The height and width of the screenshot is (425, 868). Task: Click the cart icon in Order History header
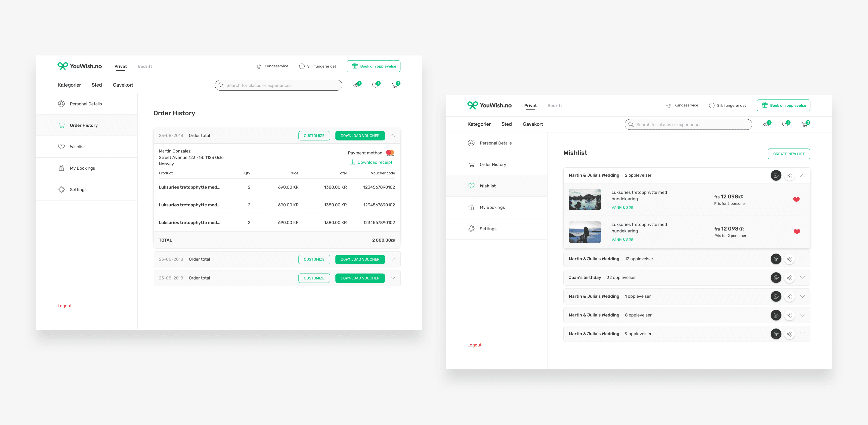point(395,85)
